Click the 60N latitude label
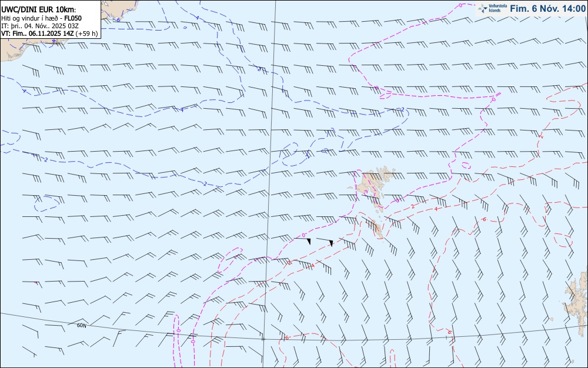The width and height of the screenshot is (588, 368). (x=81, y=325)
